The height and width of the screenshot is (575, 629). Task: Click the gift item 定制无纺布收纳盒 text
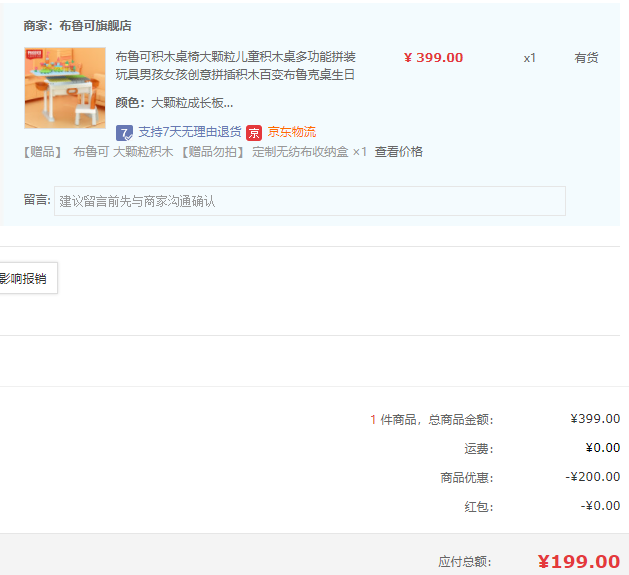[300, 152]
